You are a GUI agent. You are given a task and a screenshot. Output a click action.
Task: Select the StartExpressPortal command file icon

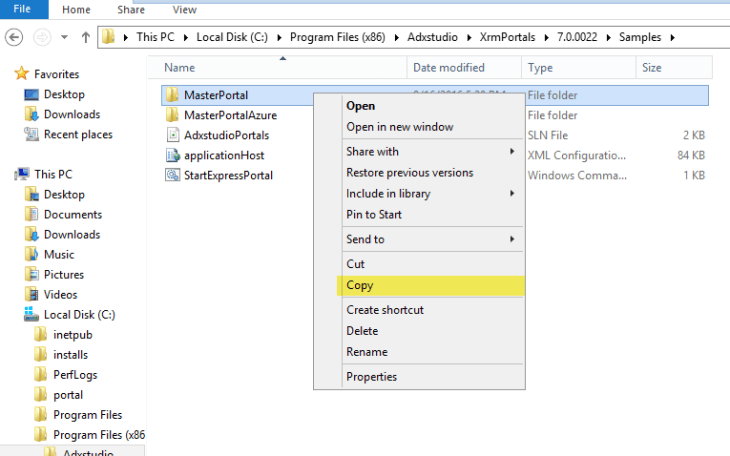coord(172,175)
